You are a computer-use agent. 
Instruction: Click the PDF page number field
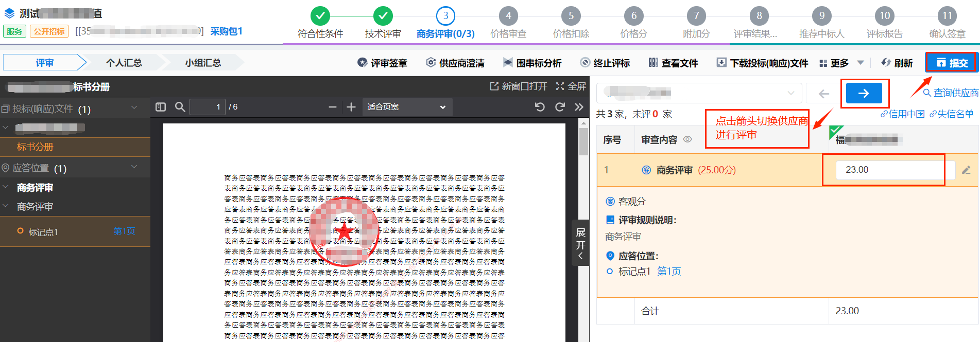208,107
